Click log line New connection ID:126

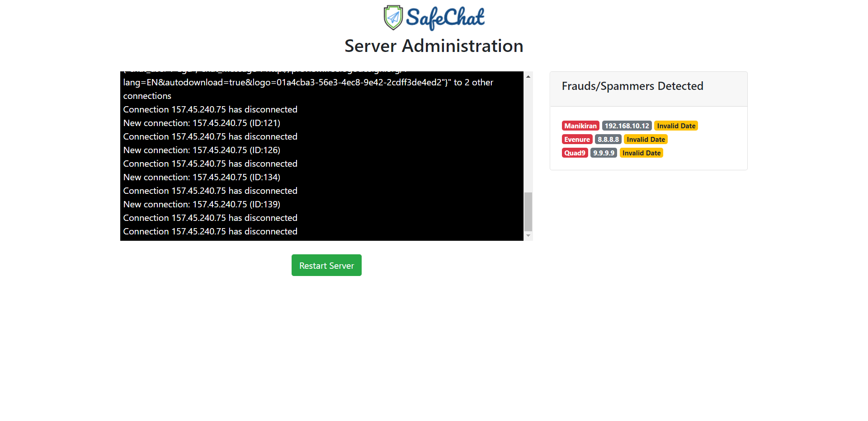202,150
